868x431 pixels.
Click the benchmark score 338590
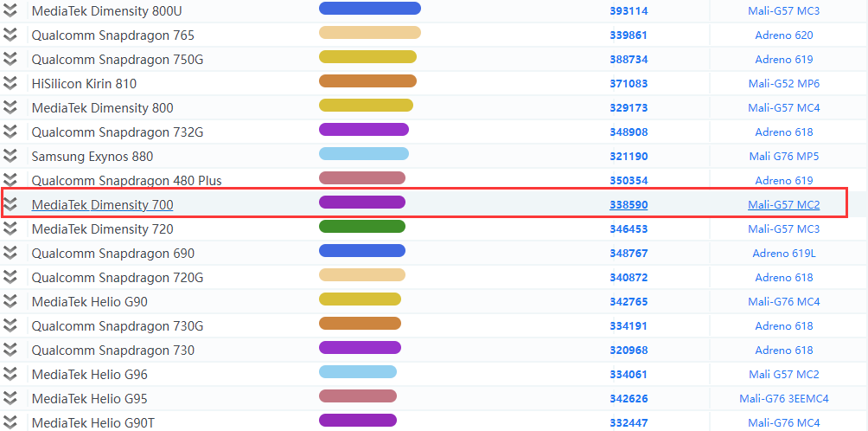(x=629, y=205)
